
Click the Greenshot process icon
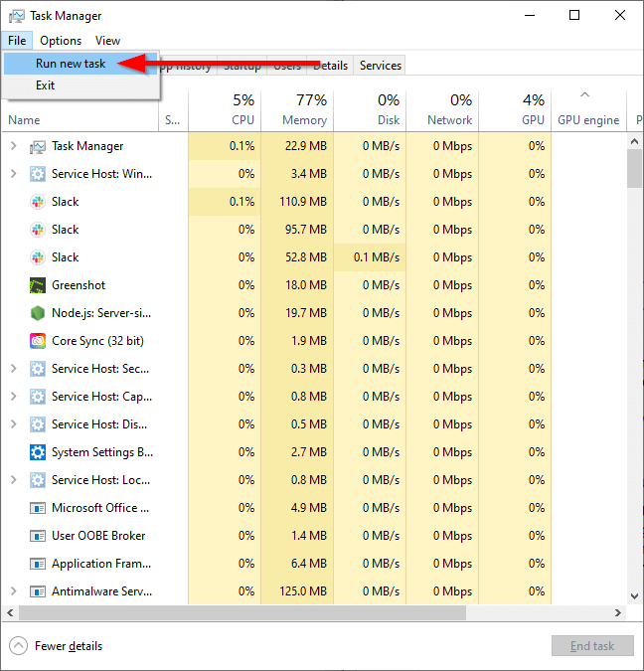38,285
